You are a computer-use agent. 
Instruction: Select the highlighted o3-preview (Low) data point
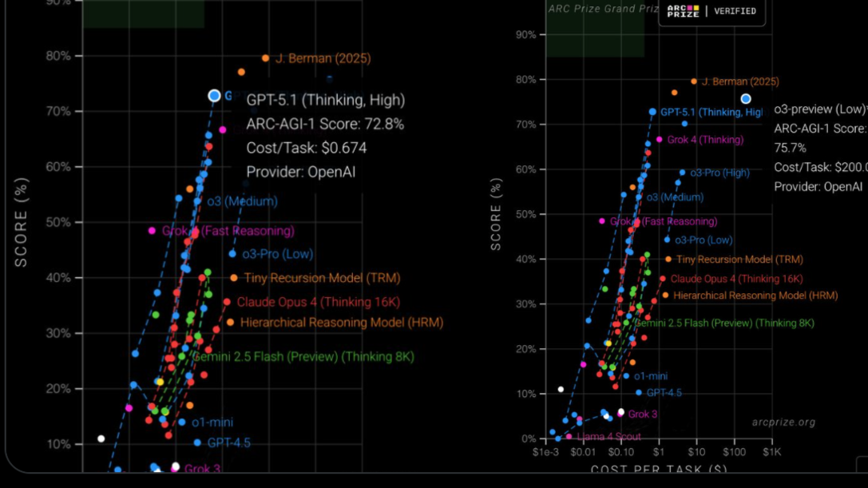pyautogui.click(x=746, y=99)
